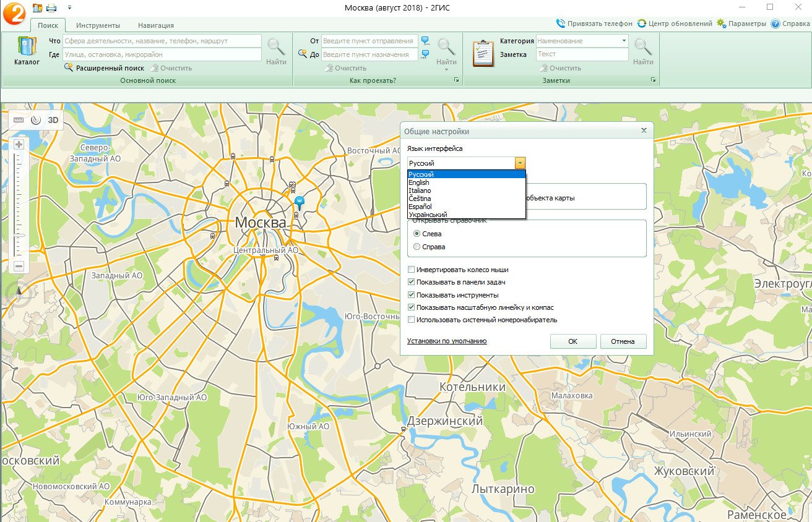Enable Инвертировать колесо мыши checkbox
This screenshot has height=522, width=812.
click(x=412, y=270)
